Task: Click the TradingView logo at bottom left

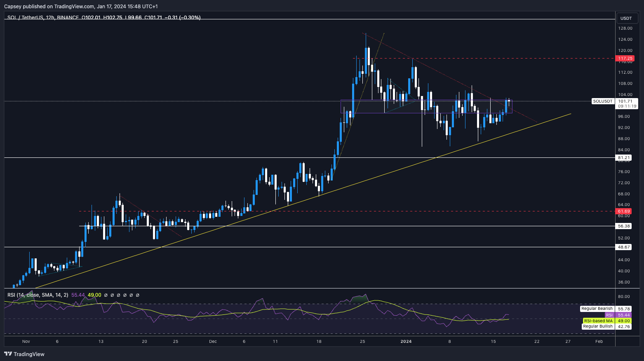Action: tap(24, 354)
